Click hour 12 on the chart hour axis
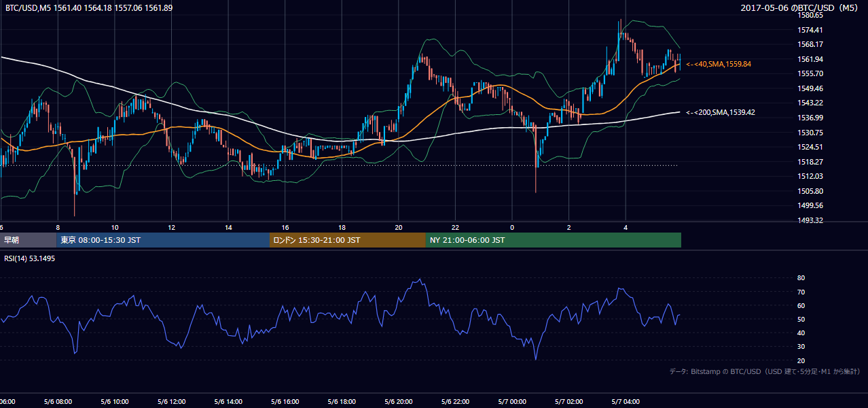 (x=172, y=228)
